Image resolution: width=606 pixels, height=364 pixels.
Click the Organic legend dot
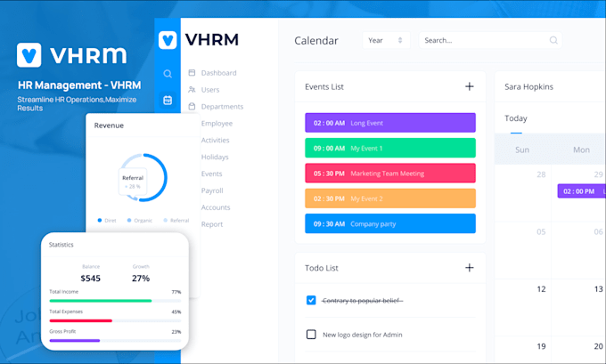(x=129, y=221)
